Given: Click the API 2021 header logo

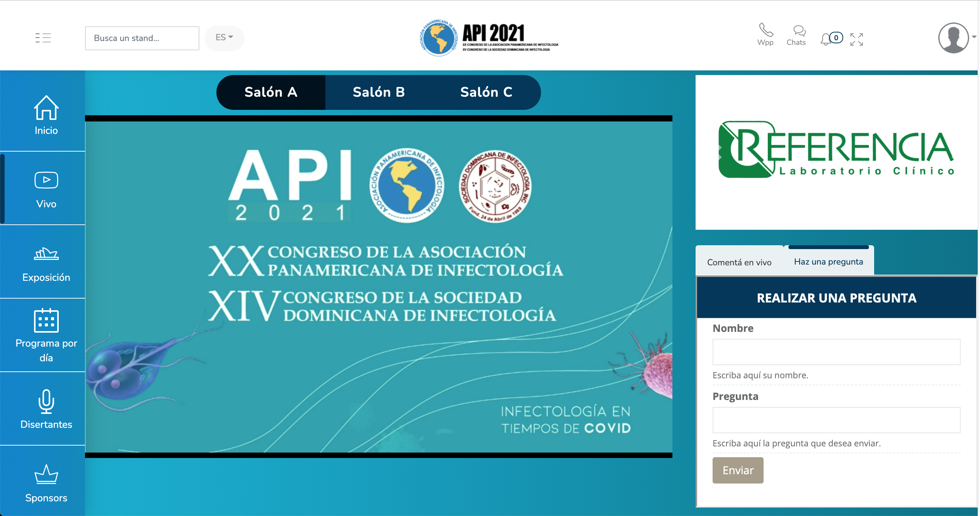Looking at the screenshot, I should (x=489, y=38).
